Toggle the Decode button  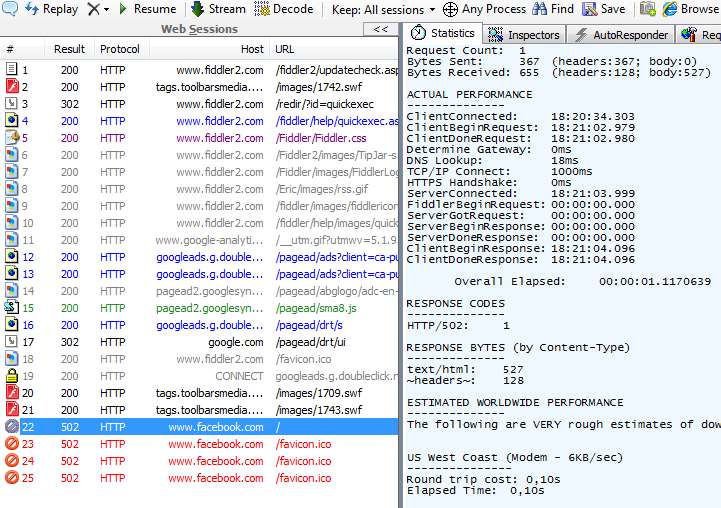[x=284, y=9]
